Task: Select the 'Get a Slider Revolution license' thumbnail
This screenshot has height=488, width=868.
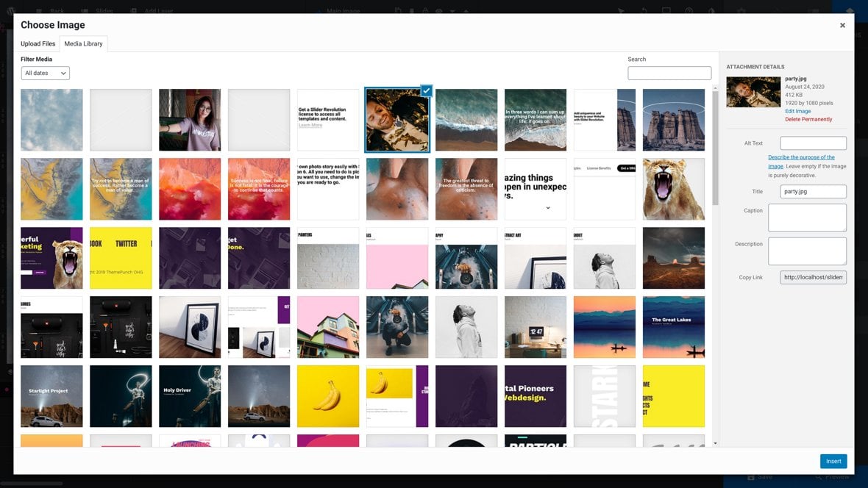Action: [328, 120]
